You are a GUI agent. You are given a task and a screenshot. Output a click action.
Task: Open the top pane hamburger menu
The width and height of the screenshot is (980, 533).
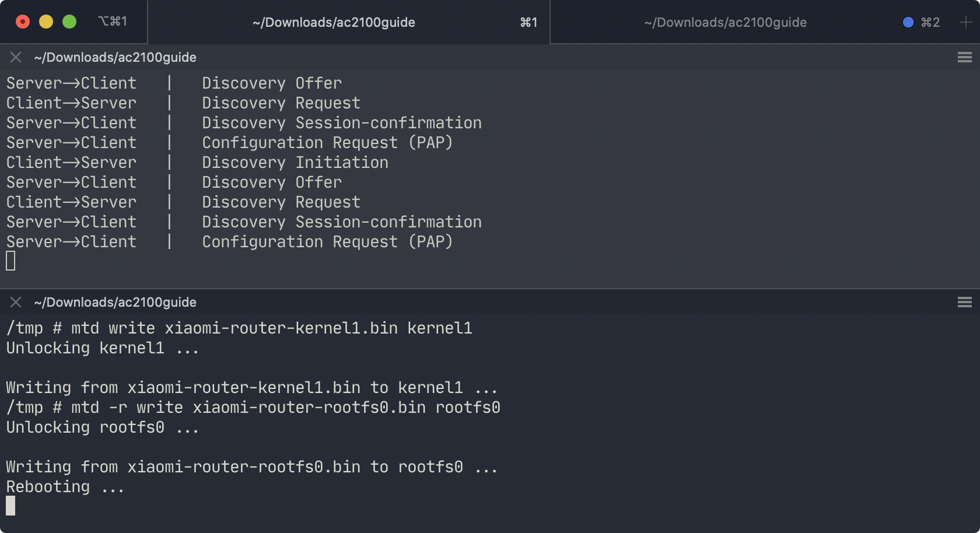coord(965,57)
